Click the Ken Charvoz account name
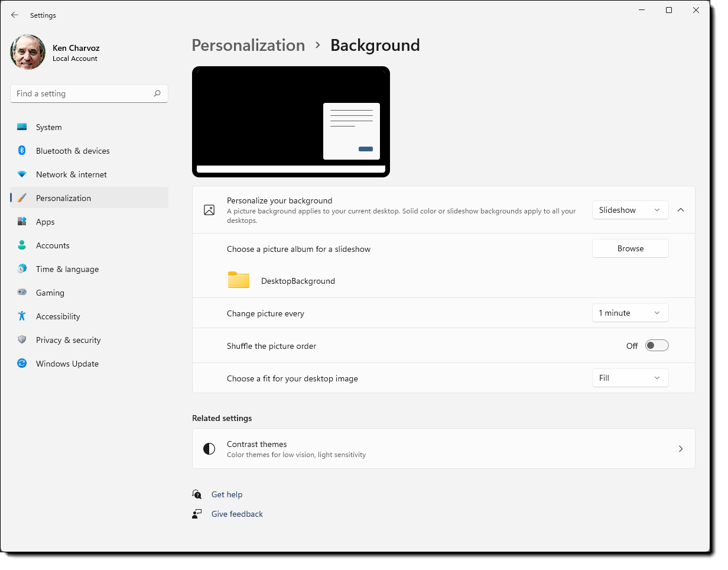This screenshot has width=728, height=570. click(x=77, y=47)
